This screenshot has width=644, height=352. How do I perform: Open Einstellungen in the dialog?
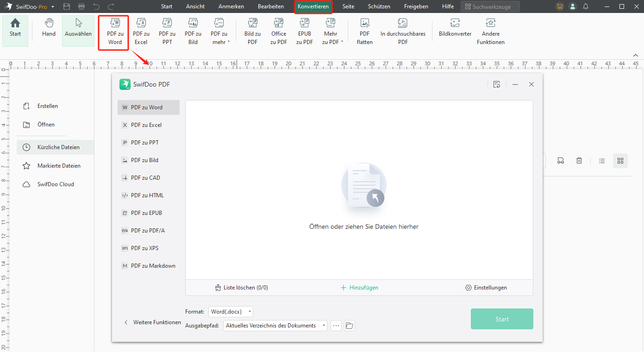[x=486, y=288]
